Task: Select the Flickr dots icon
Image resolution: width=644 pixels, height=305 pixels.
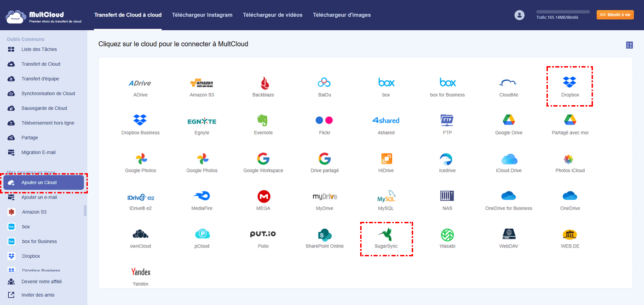Action: 324,120
